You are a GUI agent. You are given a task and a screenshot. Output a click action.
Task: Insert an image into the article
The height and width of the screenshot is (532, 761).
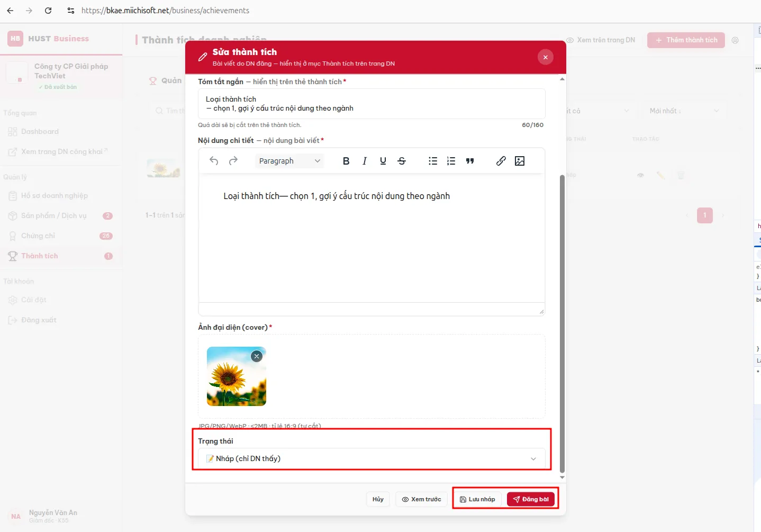[x=520, y=161]
